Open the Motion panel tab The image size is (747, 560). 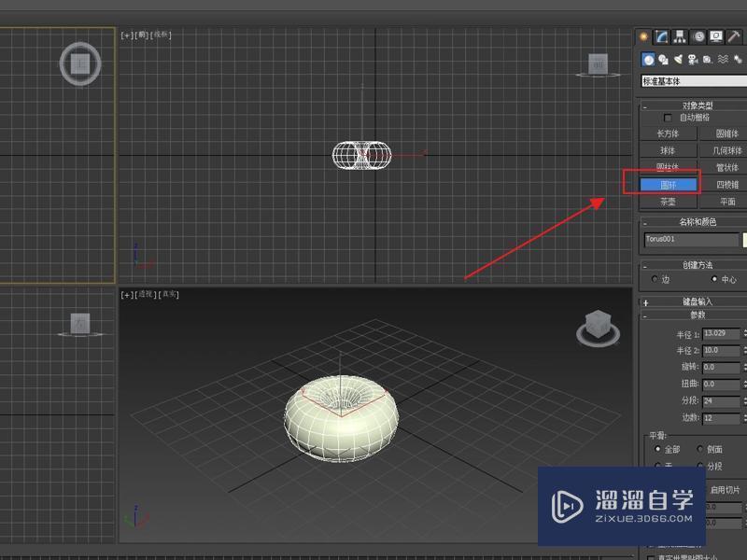698,36
